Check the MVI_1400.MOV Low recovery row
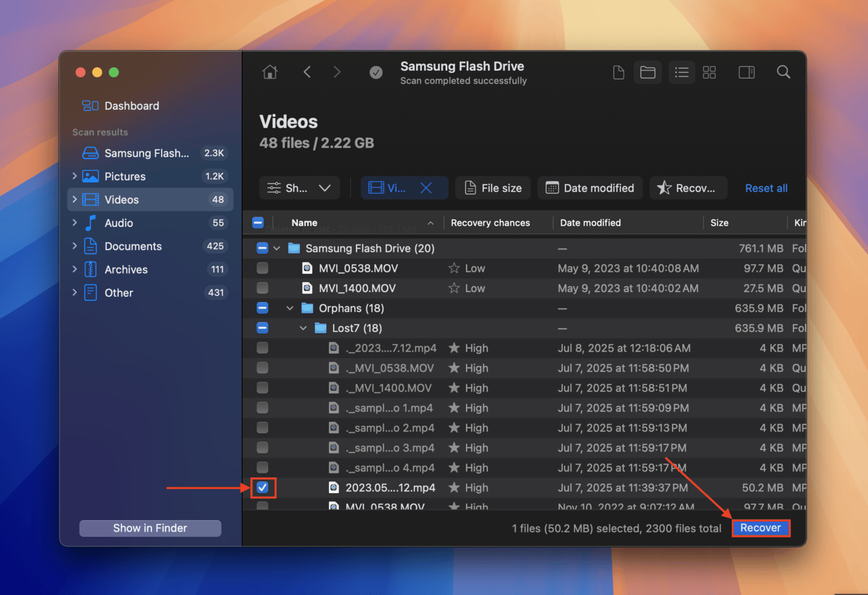The width and height of the screenshot is (868, 595). tap(262, 288)
